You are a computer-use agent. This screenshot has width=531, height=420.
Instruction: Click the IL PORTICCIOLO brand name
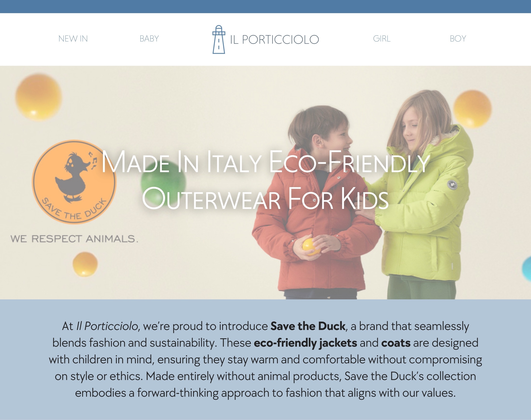point(274,40)
